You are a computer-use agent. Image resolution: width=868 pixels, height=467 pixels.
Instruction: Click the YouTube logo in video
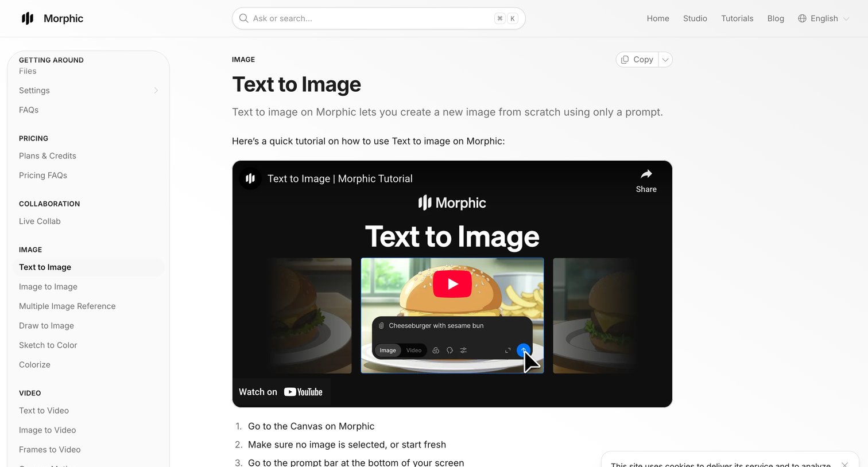(303, 392)
